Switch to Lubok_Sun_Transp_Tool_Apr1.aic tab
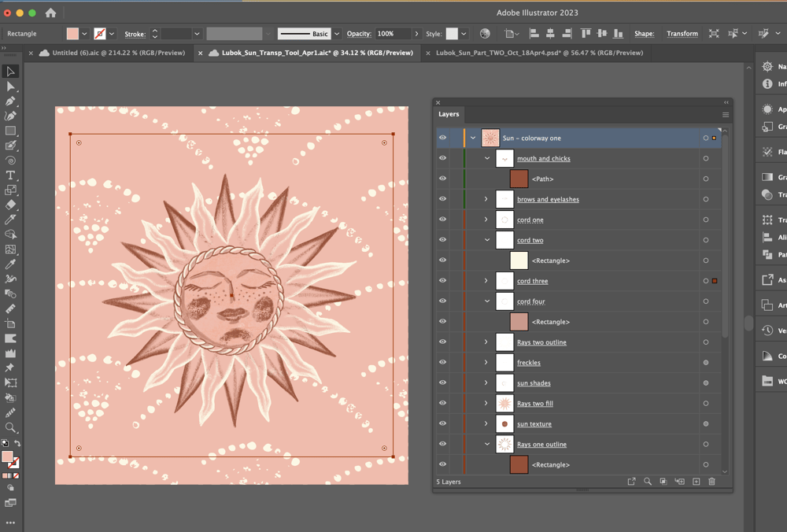 (317, 53)
